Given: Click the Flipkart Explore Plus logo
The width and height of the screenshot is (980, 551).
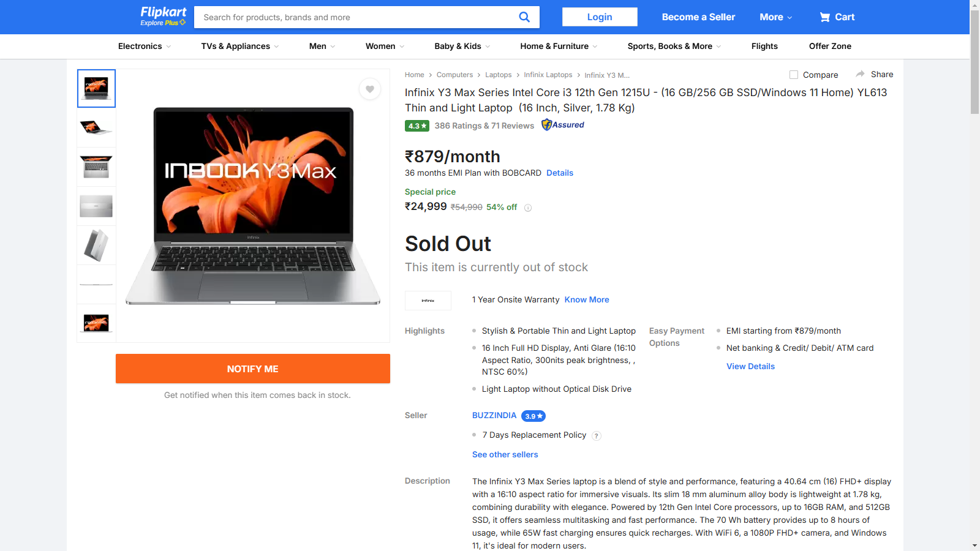Looking at the screenshot, I should [x=162, y=17].
